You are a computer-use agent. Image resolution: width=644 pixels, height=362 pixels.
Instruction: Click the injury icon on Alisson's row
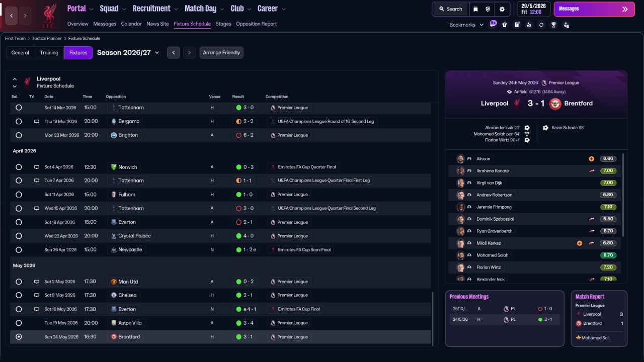pyautogui.click(x=591, y=159)
